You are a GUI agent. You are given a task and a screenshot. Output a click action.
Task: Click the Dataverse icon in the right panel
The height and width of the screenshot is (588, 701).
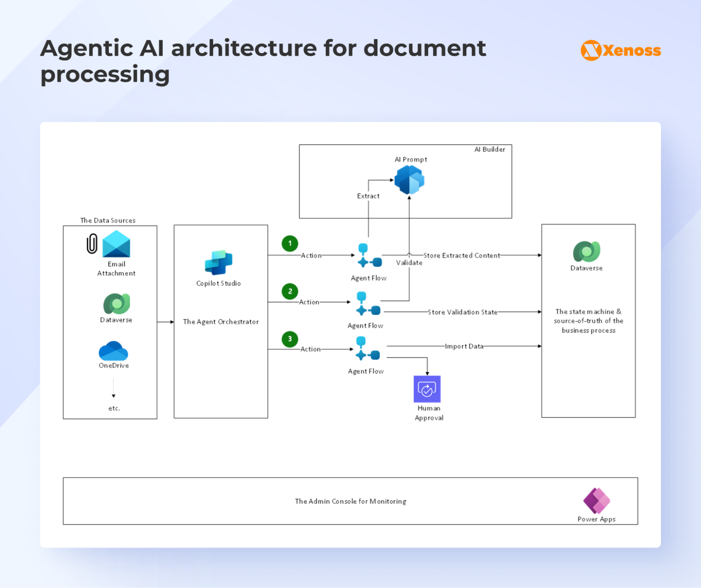[586, 251]
